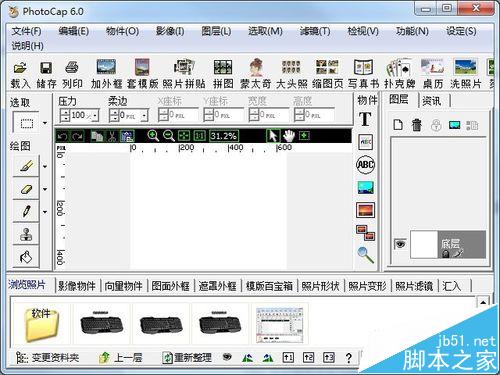Open the 文件(F) menu
The image size is (500, 375).
click(x=26, y=31)
